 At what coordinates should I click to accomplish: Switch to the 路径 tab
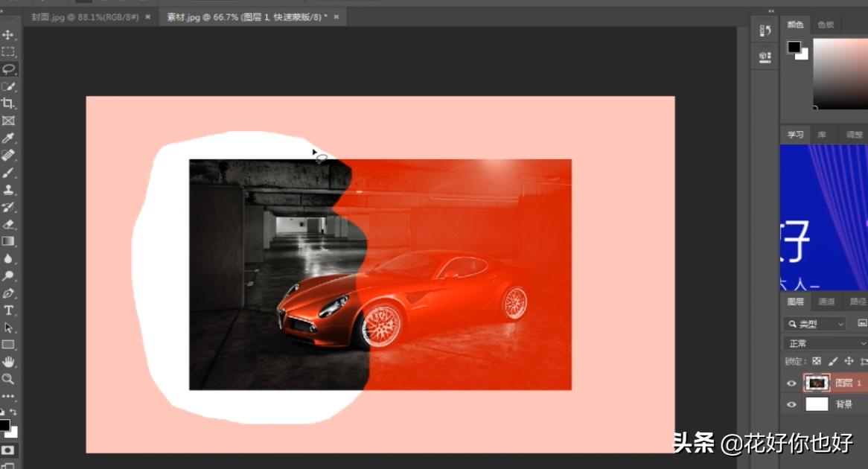[858, 301]
